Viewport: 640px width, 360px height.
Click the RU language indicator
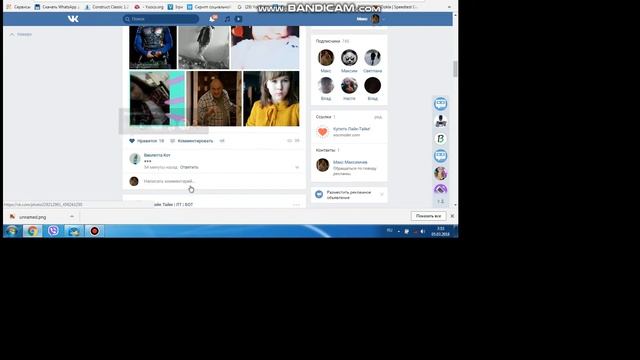click(389, 231)
